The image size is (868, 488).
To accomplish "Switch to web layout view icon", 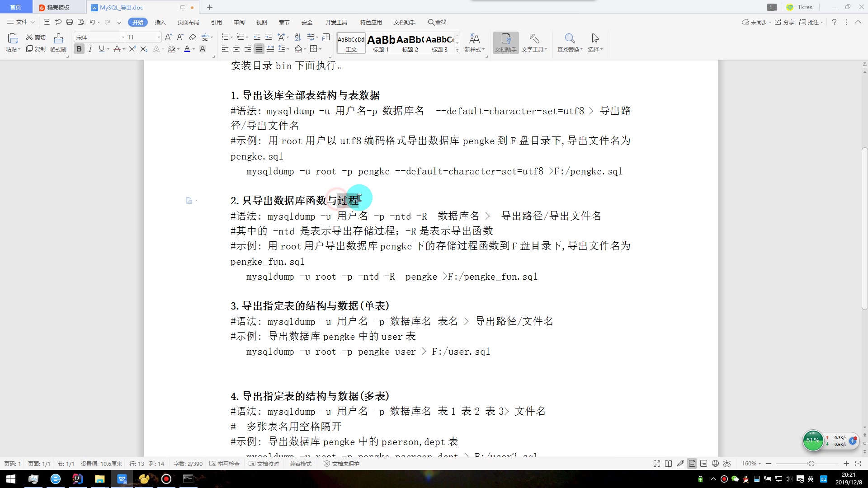I will [x=715, y=464].
